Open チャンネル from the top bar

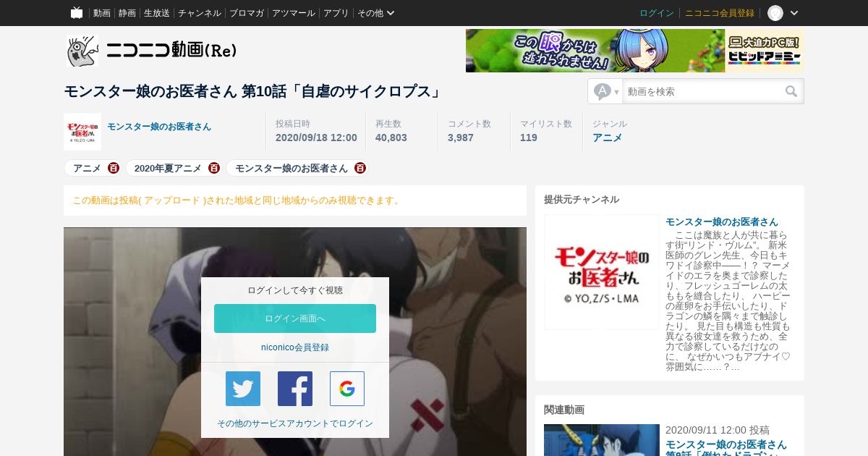click(200, 13)
